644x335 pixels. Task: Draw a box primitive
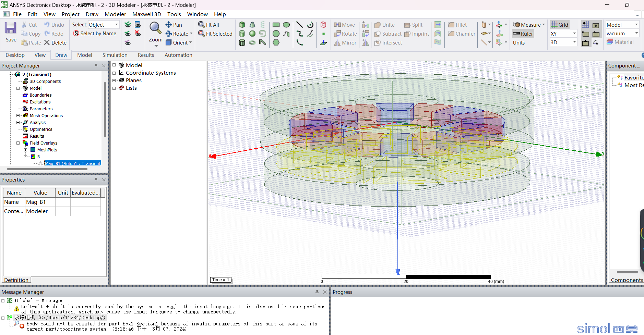[x=242, y=25]
